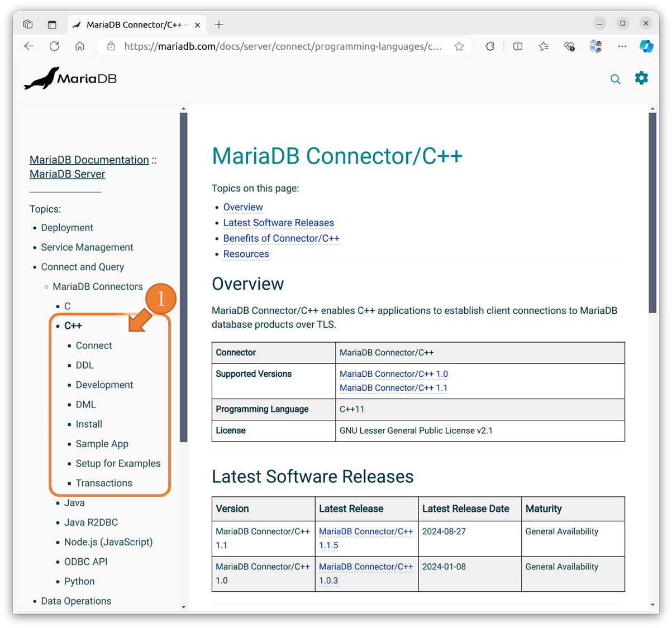The image size is (672, 628).
Task: Open the Sample App subtopic
Action: pos(102,444)
